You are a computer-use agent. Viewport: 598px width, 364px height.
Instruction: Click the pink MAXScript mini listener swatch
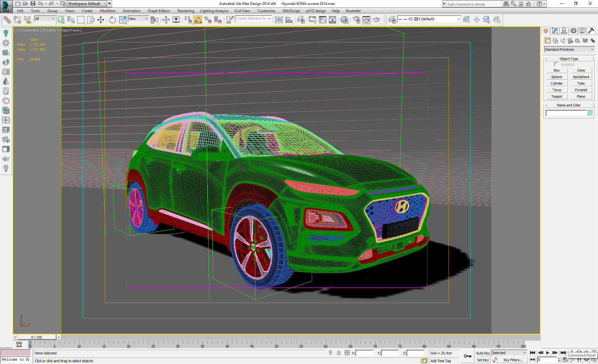pos(15,353)
